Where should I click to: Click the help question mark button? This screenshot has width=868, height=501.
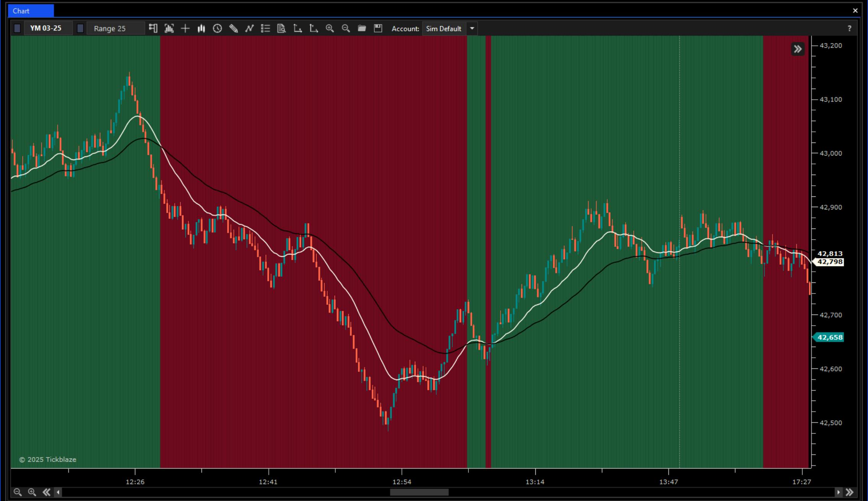coord(849,28)
